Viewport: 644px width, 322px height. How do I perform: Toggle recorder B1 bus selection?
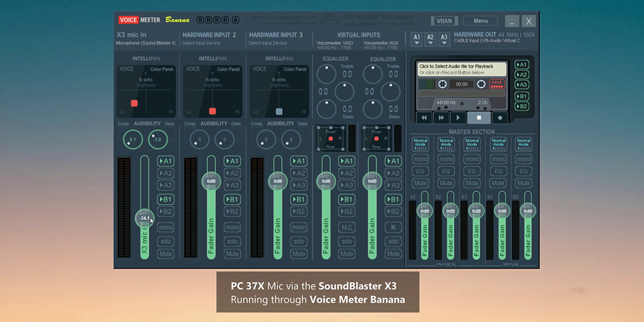coord(522,96)
